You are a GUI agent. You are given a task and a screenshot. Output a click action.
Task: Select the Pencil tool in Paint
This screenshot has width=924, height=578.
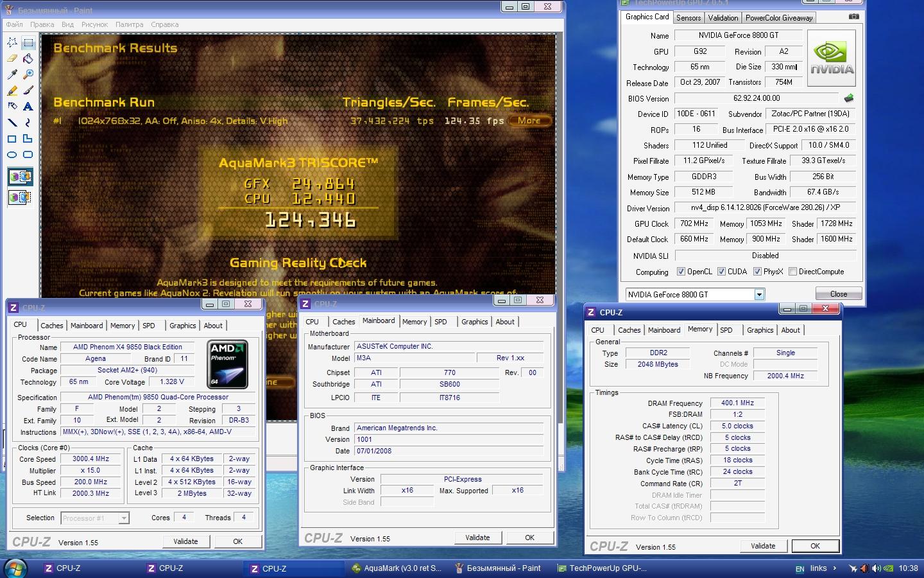coord(12,91)
